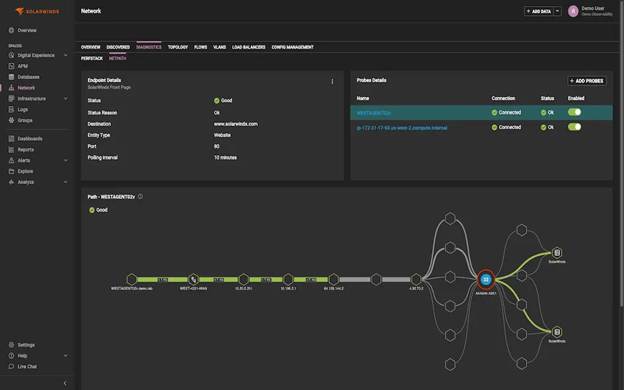Expand the Infrastructure sidebar section

pyautogui.click(x=66, y=98)
